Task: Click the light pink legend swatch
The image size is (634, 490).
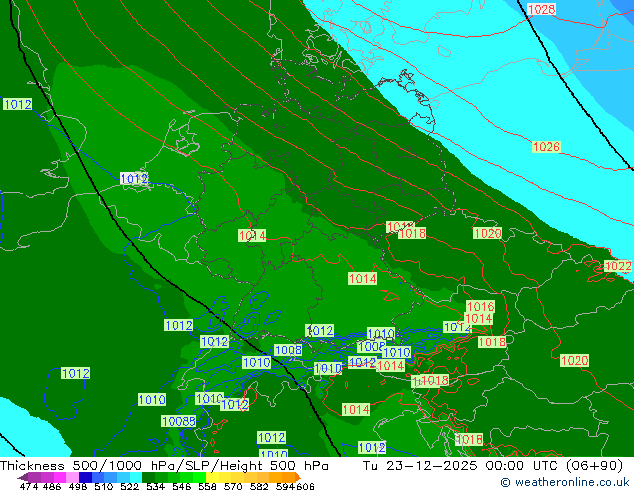Action: pos(72,477)
